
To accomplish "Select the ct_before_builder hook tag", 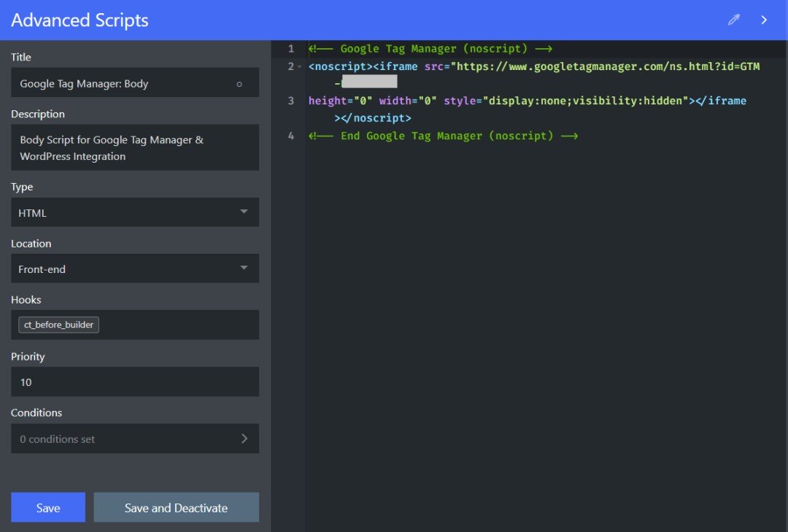I will click(58, 325).
